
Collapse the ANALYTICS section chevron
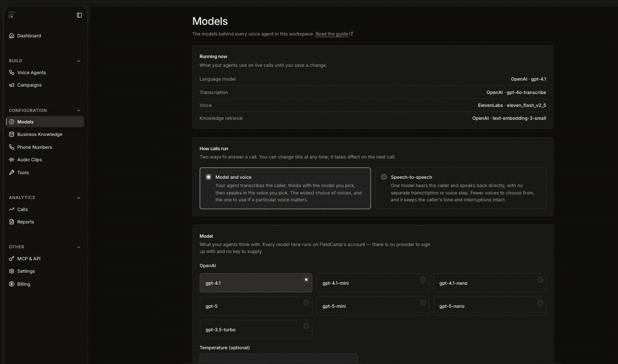tap(78, 198)
